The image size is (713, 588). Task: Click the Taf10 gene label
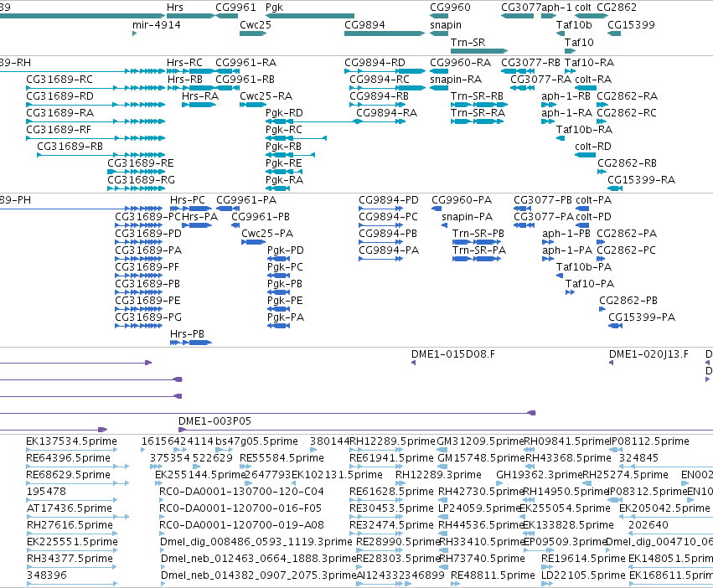[579, 42]
